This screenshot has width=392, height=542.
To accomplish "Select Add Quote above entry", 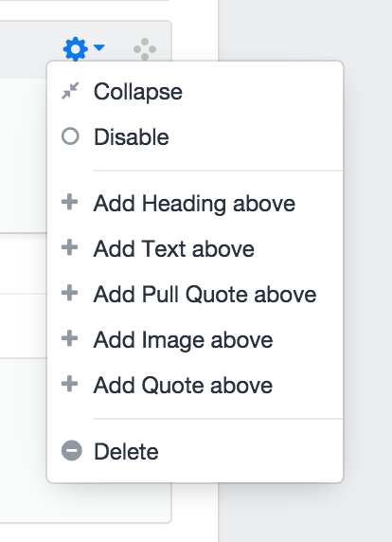I will click(195, 385).
